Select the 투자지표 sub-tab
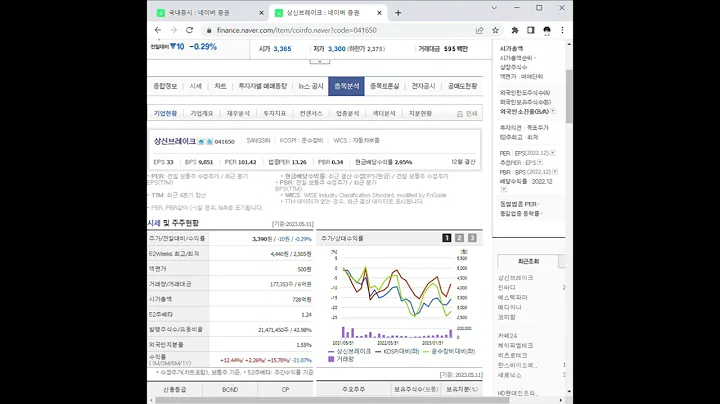Screen dimensions: 720x404 click(275, 113)
